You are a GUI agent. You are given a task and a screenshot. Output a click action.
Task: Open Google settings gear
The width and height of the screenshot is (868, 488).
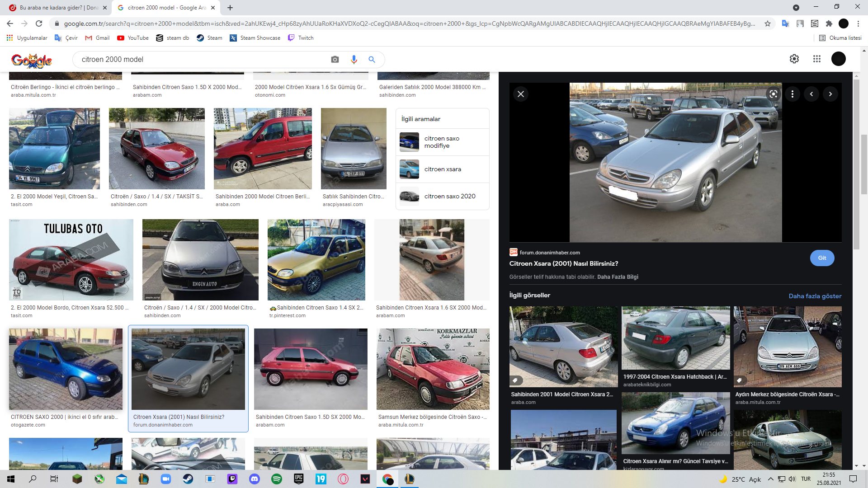tap(794, 59)
